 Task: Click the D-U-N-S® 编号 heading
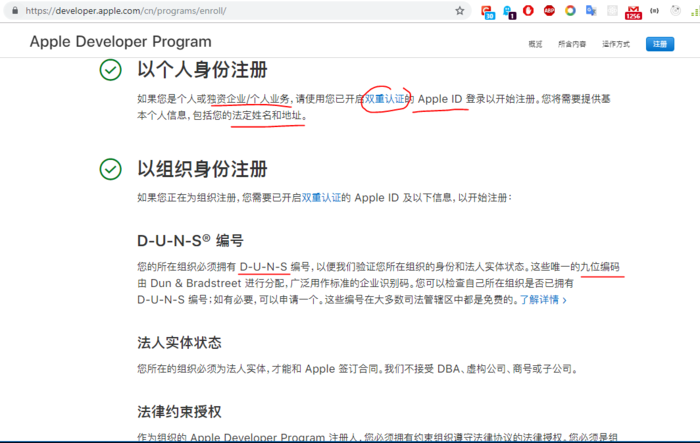pyautogui.click(x=190, y=241)
